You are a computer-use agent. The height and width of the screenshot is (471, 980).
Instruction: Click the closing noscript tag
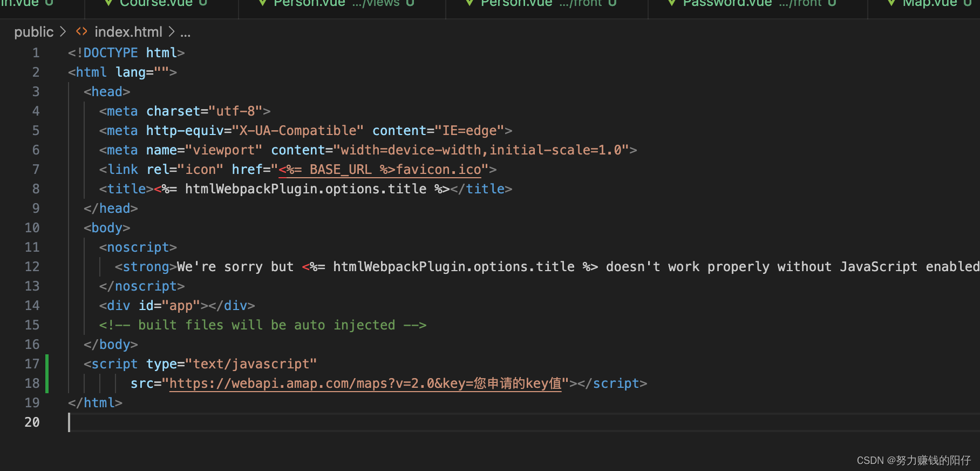tap(142, 286)
